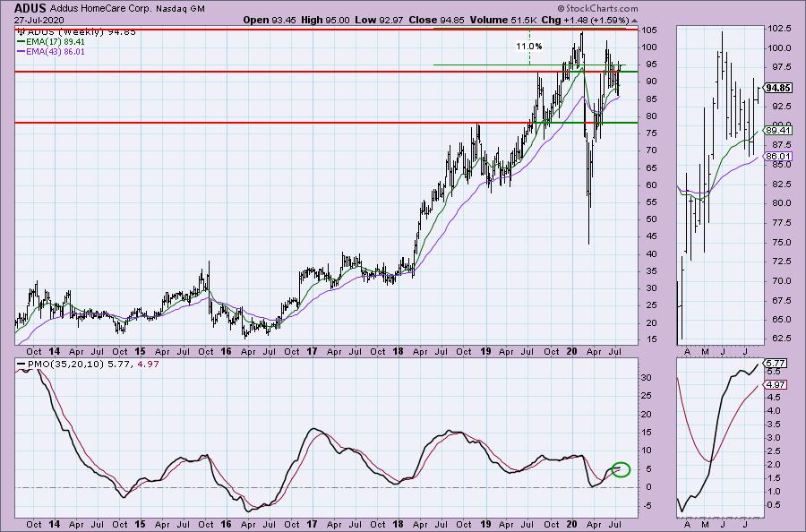Click the PMO(35,20,10) indicator label

coord(64,364)
